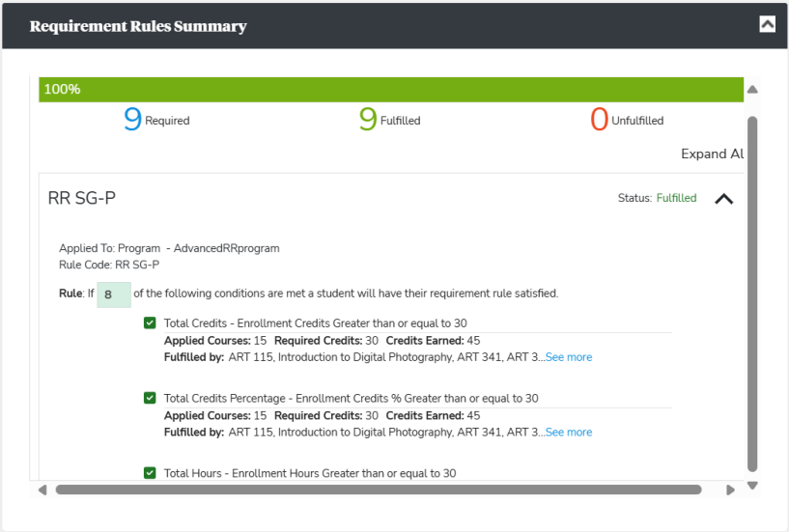This screenshot has height=532, width=789.
Task: Open See more under Total Credits
Action: [x=569, y=357]
